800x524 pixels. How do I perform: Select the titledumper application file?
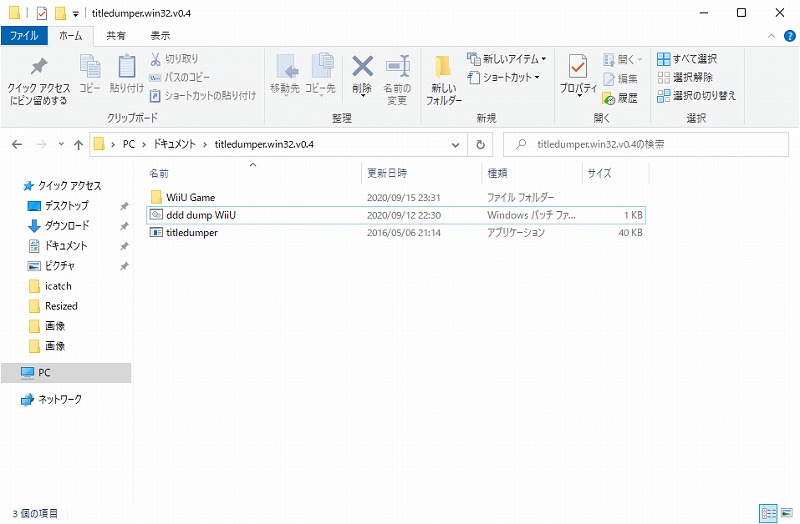[396, 232]
